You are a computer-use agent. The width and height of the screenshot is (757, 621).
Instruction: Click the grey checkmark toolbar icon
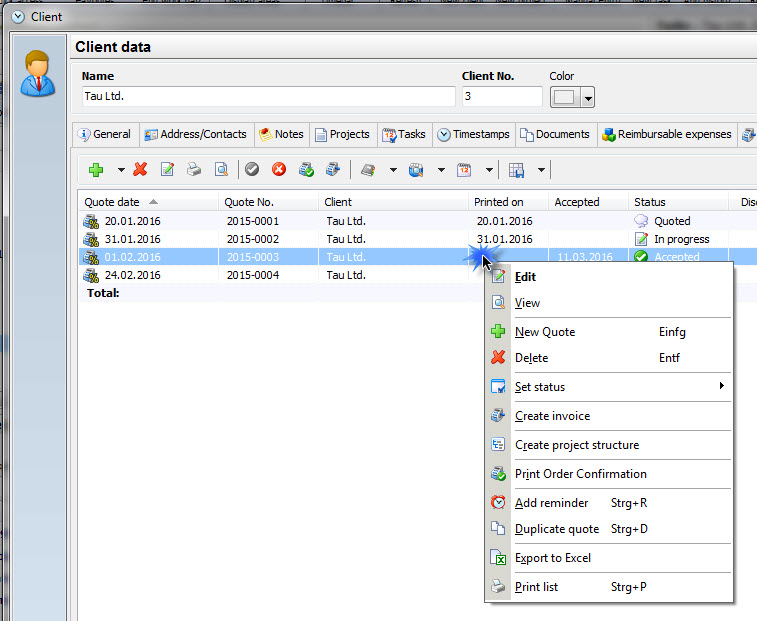click(x=252, y=170)
